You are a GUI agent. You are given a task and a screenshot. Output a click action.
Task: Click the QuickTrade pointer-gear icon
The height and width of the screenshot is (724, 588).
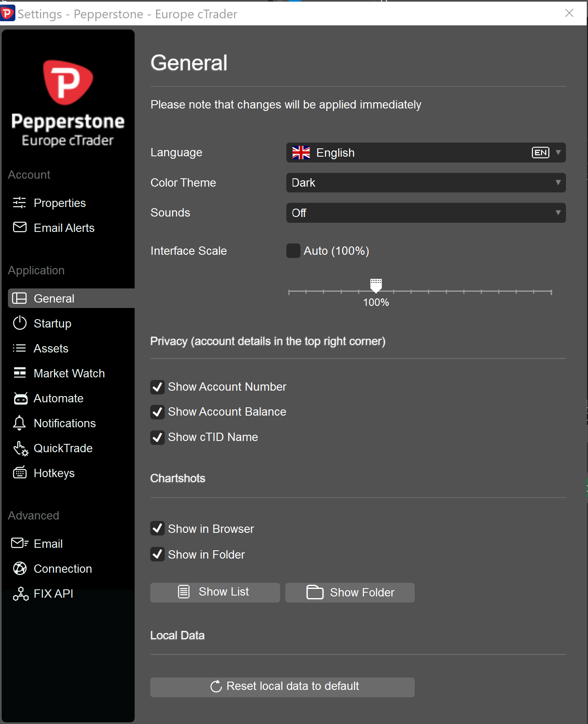coord(21,448)
